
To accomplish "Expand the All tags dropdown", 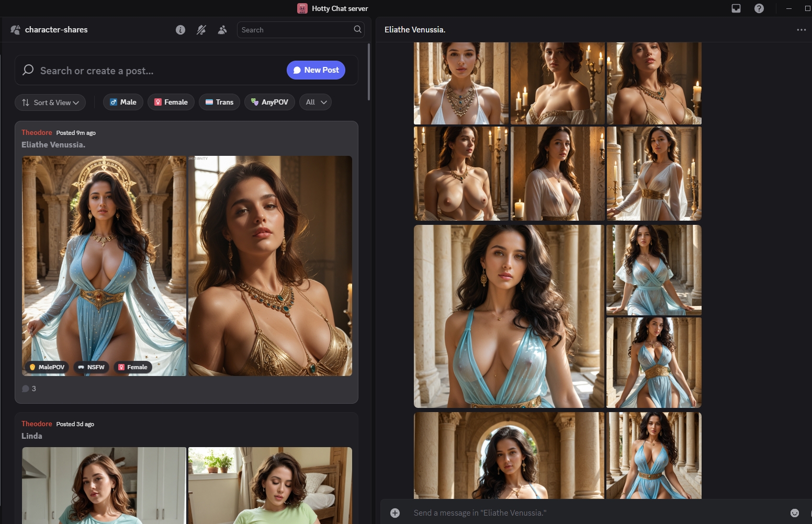I will [315, 102].
